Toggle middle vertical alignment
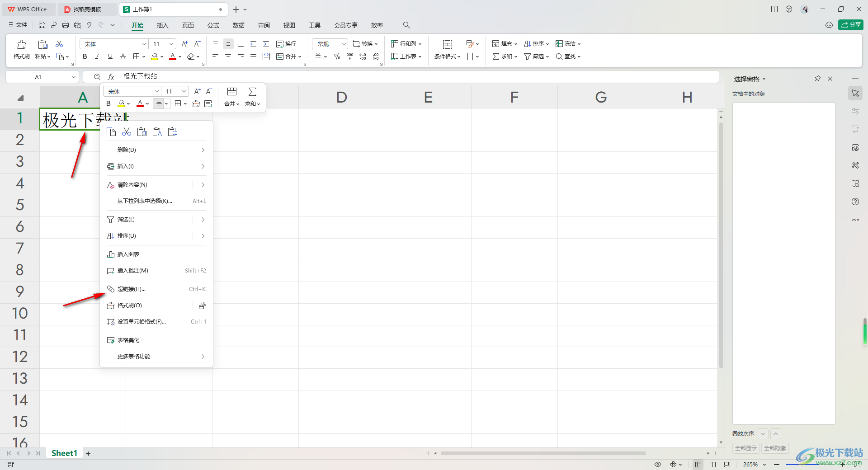Screen dimensions: 868x470 click(228, 44)
